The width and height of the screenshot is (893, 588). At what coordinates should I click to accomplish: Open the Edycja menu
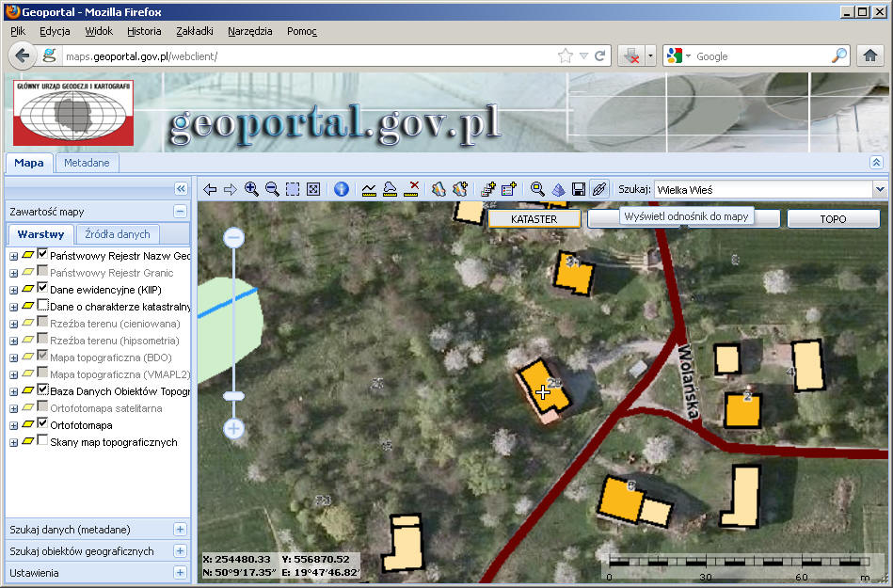[55, 31]
